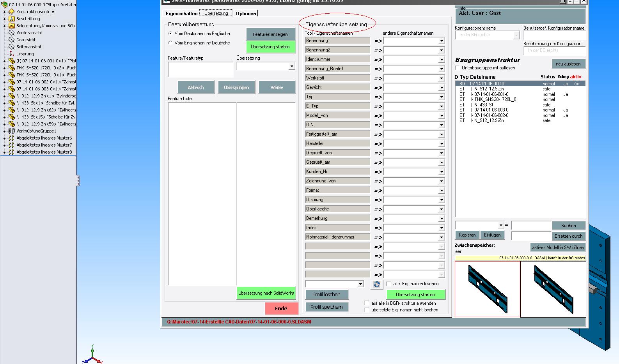
Task: Click the Konstruktionsordner folder icon
Action: pyautogui.click(x=12, y=12)
